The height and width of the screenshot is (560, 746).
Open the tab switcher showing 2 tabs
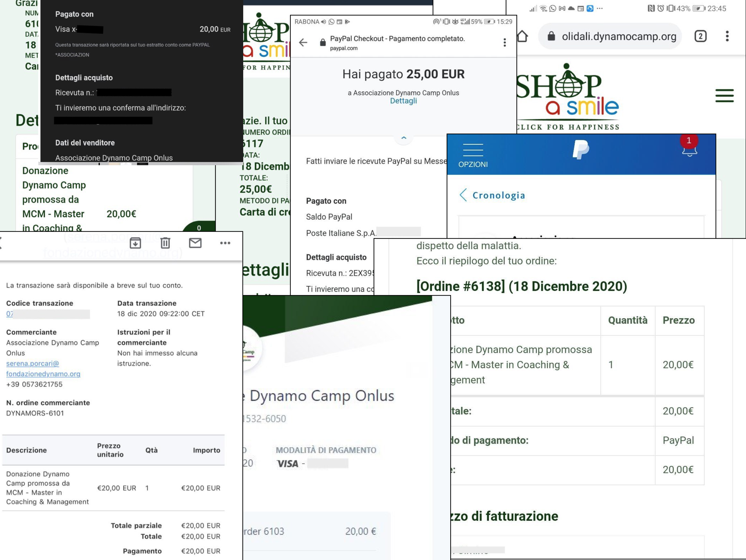[700, 36]
